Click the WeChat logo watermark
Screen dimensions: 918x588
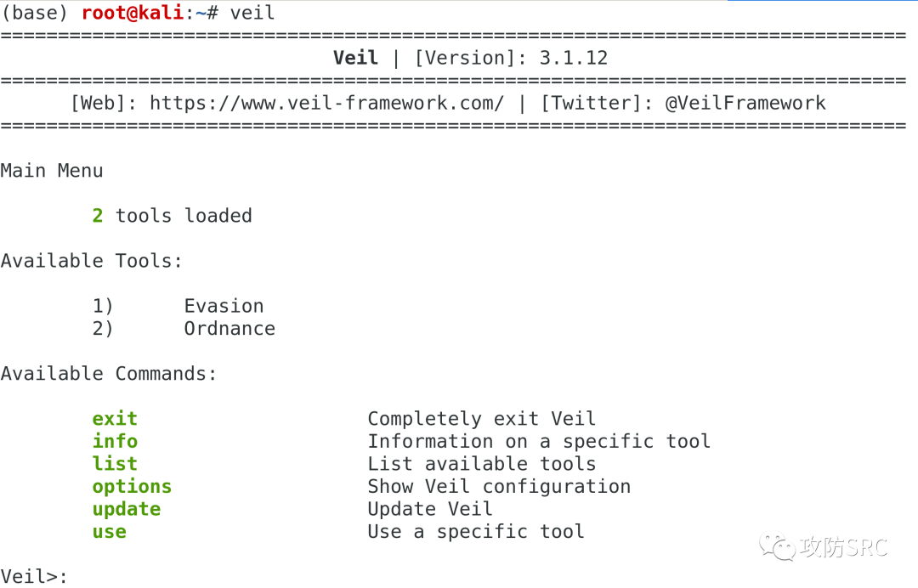point(777,546)
